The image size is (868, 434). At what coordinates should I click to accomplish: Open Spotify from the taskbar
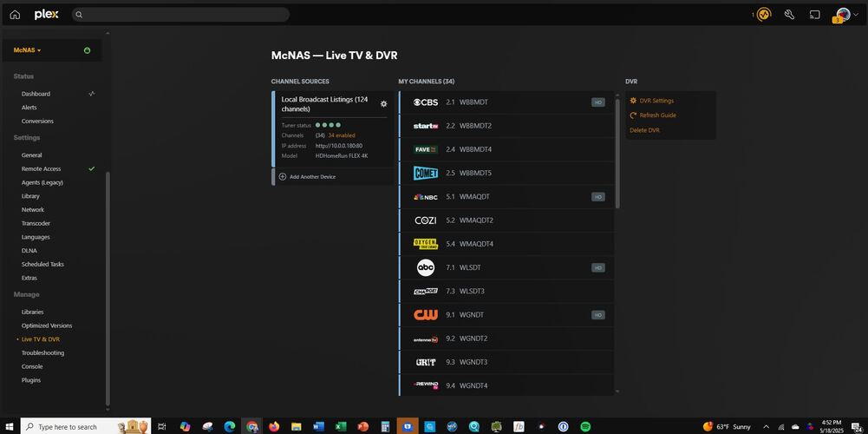click(585, 426)
